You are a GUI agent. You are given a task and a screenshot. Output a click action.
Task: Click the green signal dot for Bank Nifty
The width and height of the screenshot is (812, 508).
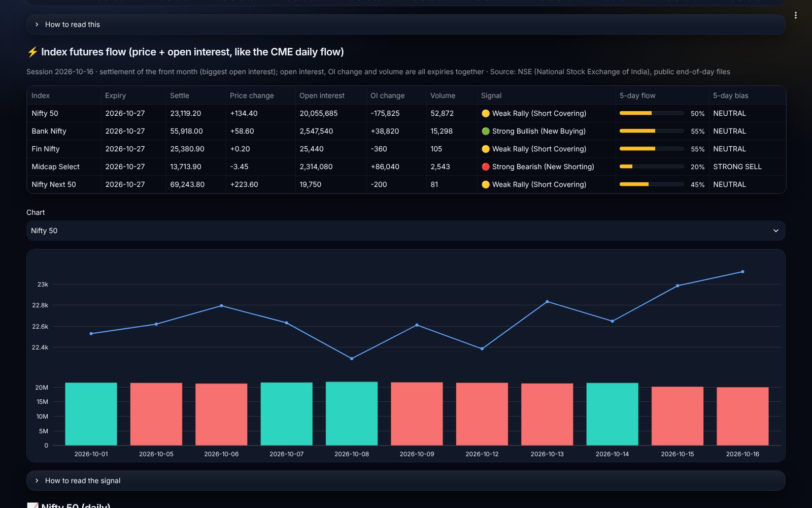tap(486, 131)
